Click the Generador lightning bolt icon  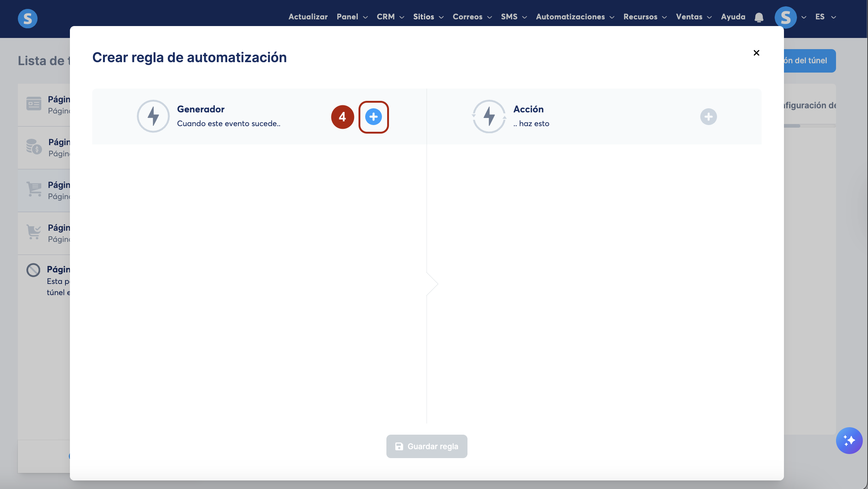tap(153, 116)
